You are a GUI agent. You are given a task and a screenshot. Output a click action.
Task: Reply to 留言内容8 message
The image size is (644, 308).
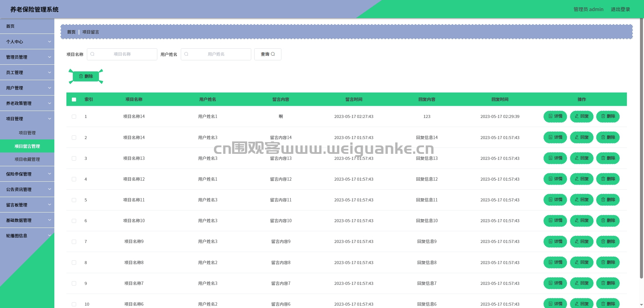[582, 262]
